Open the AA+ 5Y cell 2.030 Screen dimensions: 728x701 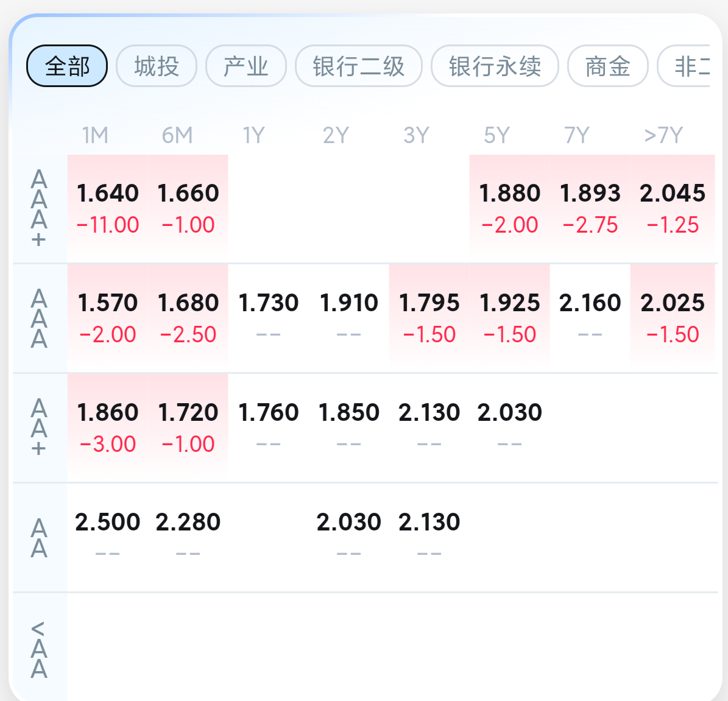coord(510,428)
